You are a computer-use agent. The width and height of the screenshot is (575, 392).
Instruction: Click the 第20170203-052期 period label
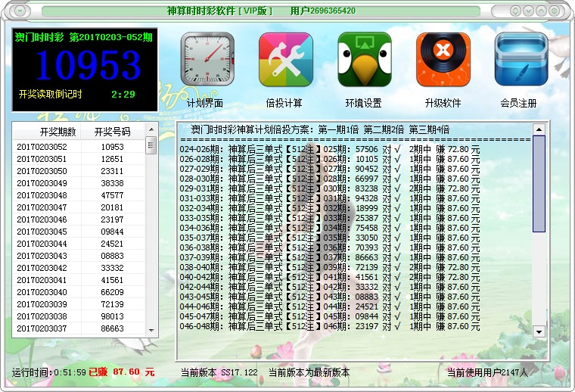tap(111, 37)
